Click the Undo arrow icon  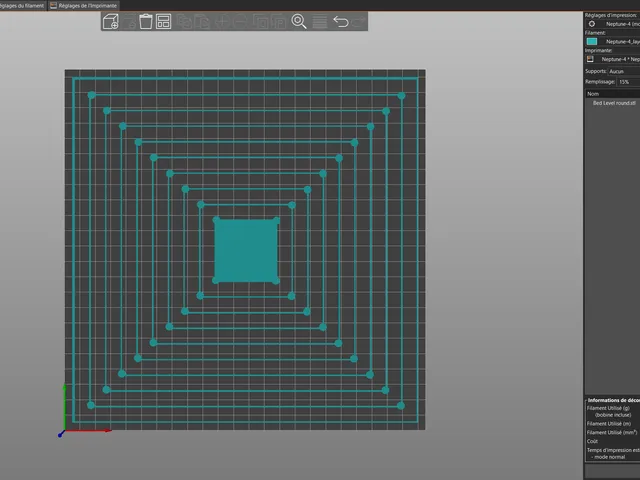point(341,22)
